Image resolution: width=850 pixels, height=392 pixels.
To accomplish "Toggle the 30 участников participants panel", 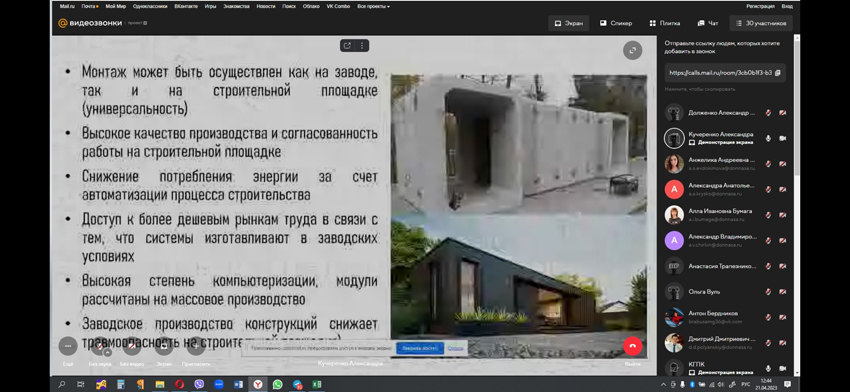I will point(761,23).
